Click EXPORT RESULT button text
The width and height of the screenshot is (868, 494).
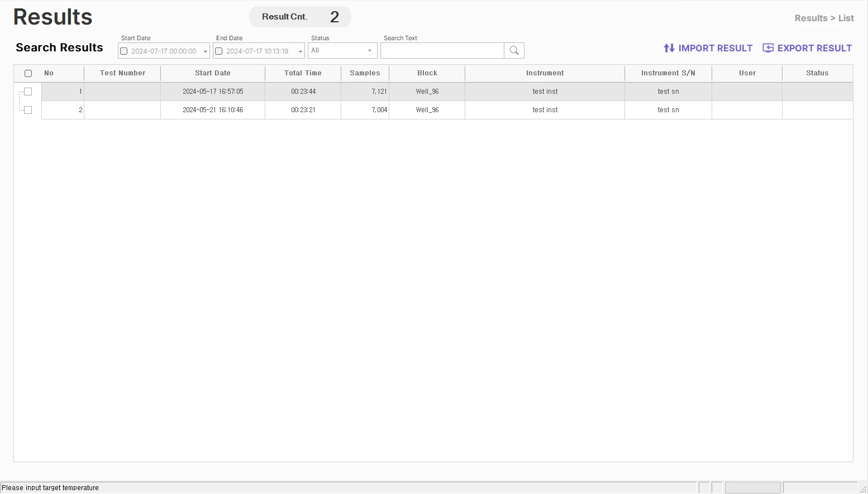pyautogui.click(x=814, y=48)
